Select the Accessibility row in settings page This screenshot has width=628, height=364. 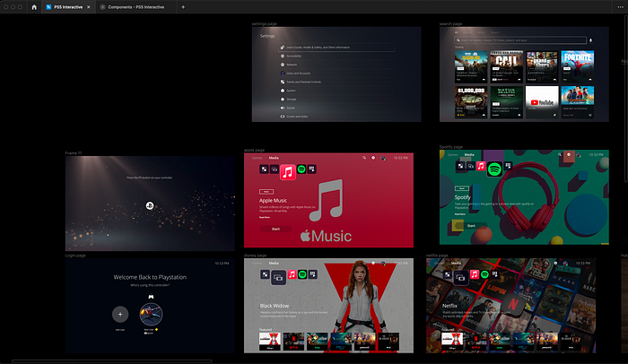pyautogui.click(x=336, y=56)
